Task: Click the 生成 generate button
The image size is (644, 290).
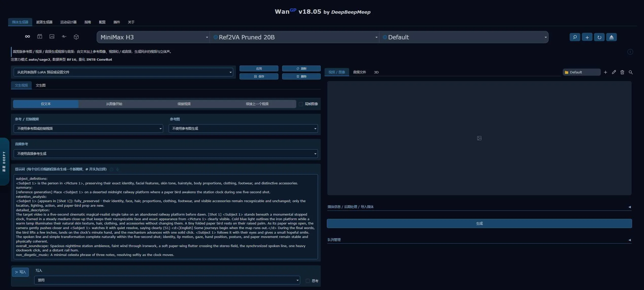Action: coord(479,223)
